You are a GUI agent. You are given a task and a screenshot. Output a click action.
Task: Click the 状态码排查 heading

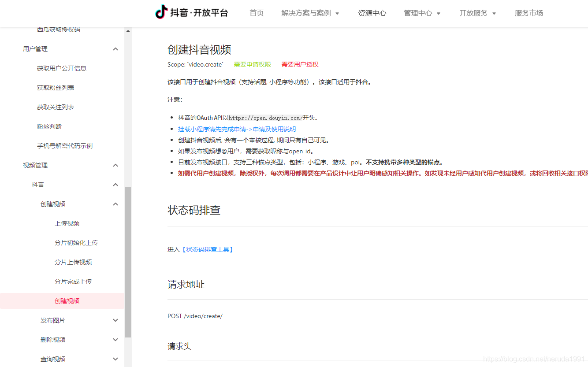coord(194,210)
